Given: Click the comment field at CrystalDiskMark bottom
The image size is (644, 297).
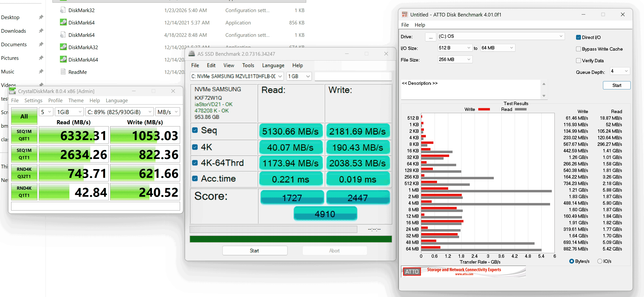Looking at the screenshot, I should [96, 206].
